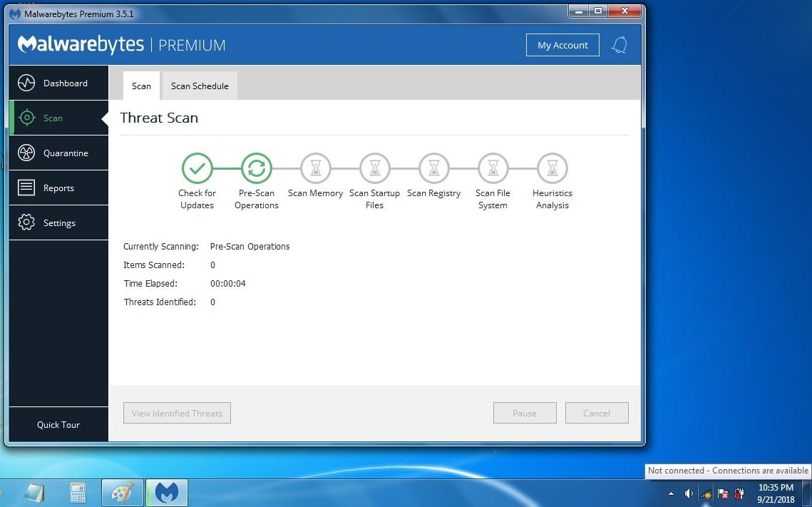Screen dimensions: 812x507
Task: Click the Scan File System hourglass icon
Action: point(493,168)
